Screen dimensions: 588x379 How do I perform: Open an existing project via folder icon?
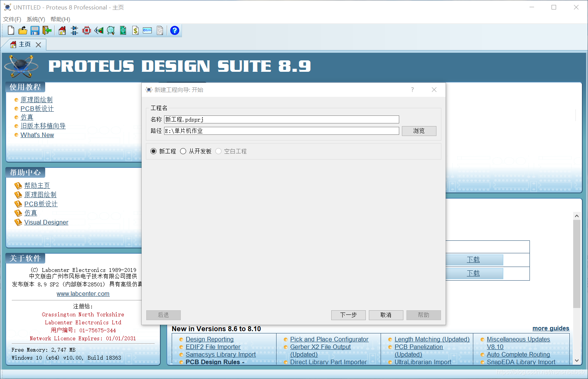(x=23, y=30)
